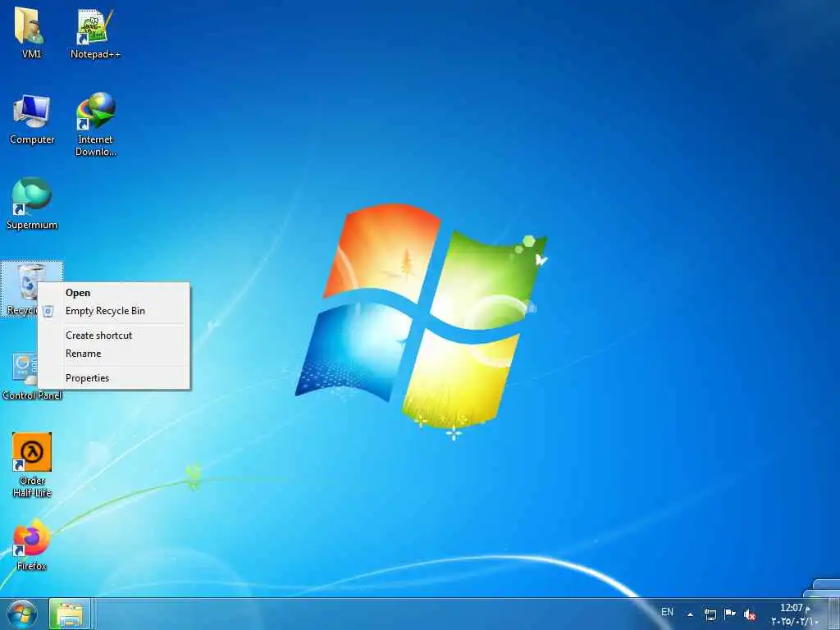Choose Empty Recycle Bin in context menu

(x=113, y=311)
